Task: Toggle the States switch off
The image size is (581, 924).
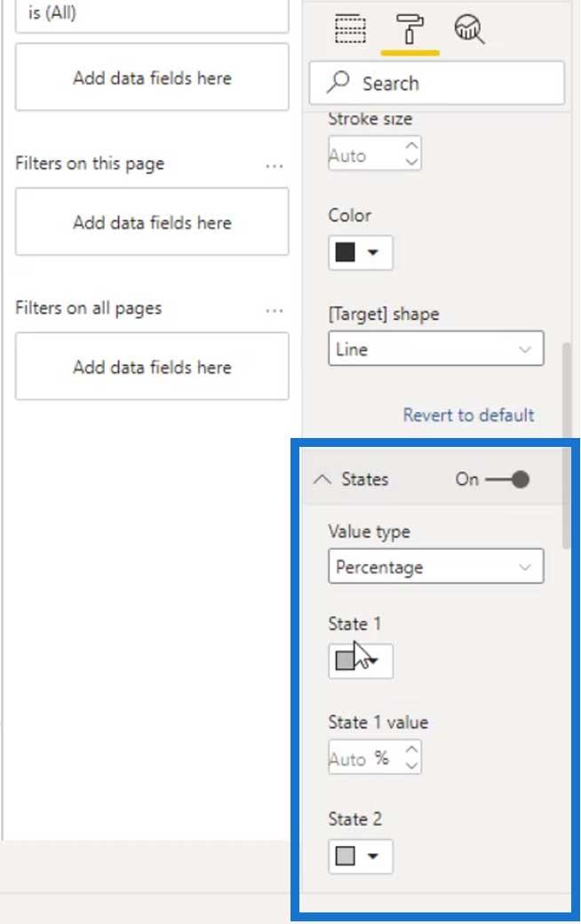Action: [507, 479]
